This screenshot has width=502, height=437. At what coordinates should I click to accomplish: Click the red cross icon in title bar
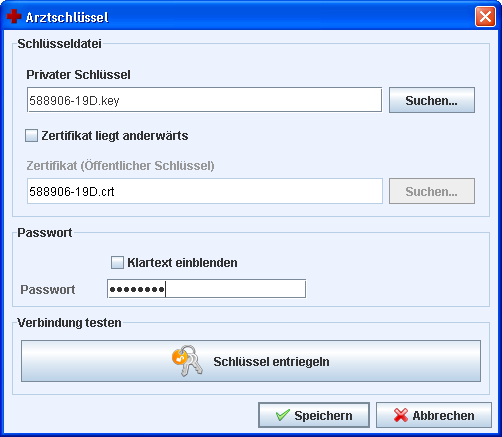[x=14, y=17]
